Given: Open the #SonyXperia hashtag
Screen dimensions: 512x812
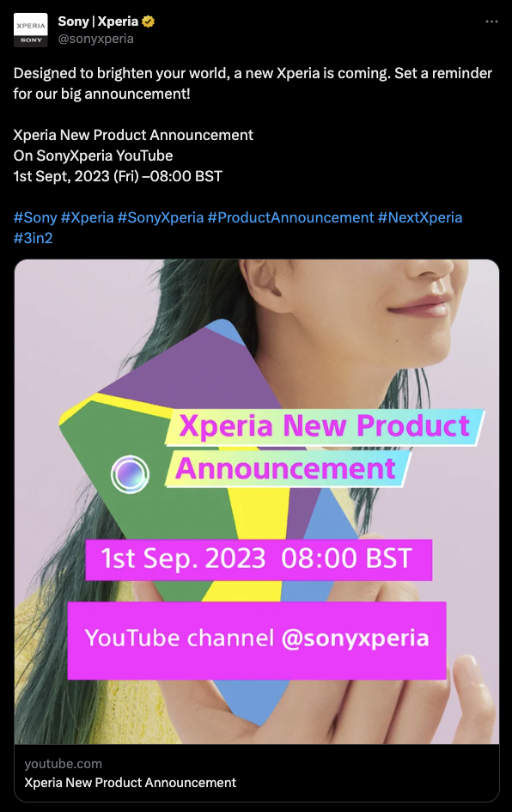Looking at the screenshot, I should click(x=161, y=217).
